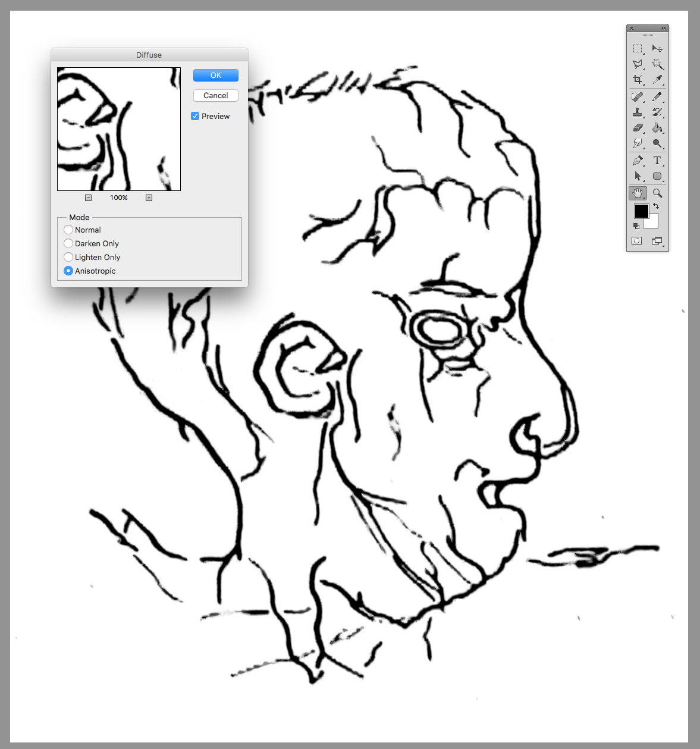This screenshot has width=700, height=749.
Task: Select the Path Selection arrow tool
Action: (638, 176)
